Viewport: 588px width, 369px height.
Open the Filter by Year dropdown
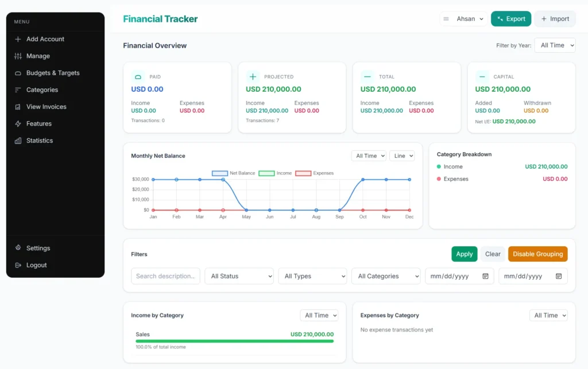555,45
